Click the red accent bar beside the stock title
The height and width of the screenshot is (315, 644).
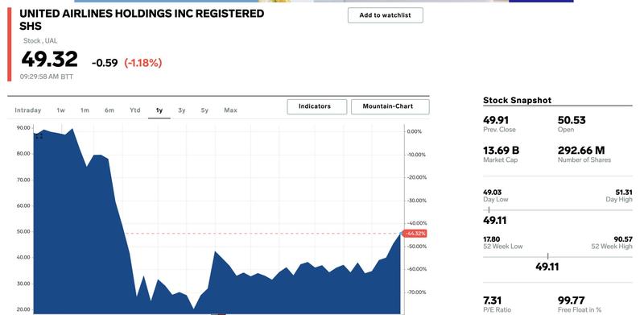click(10, 44)
